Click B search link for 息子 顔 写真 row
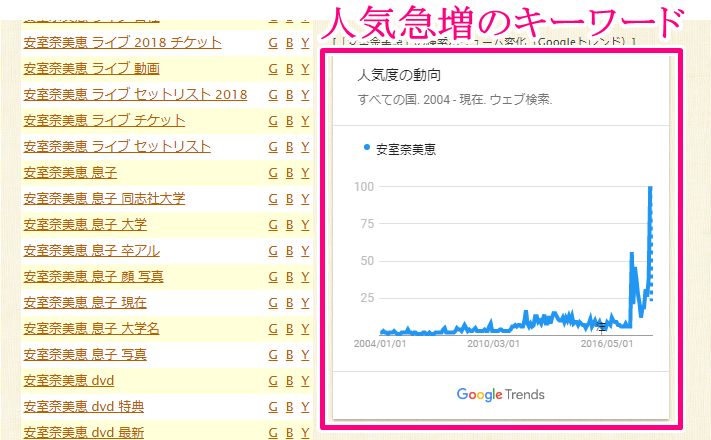The image size is (711, 440). 290,276
